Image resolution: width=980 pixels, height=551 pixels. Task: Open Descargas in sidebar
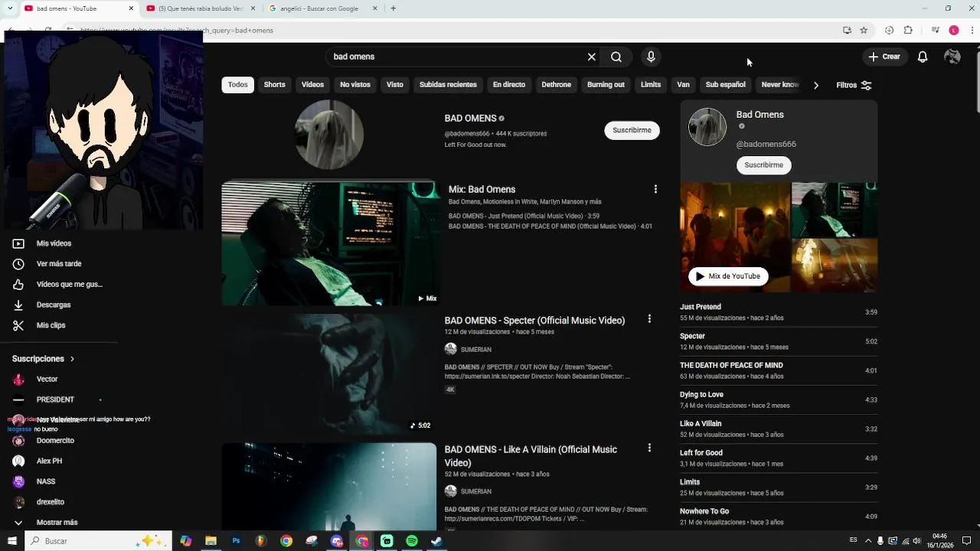click(54, 305)
